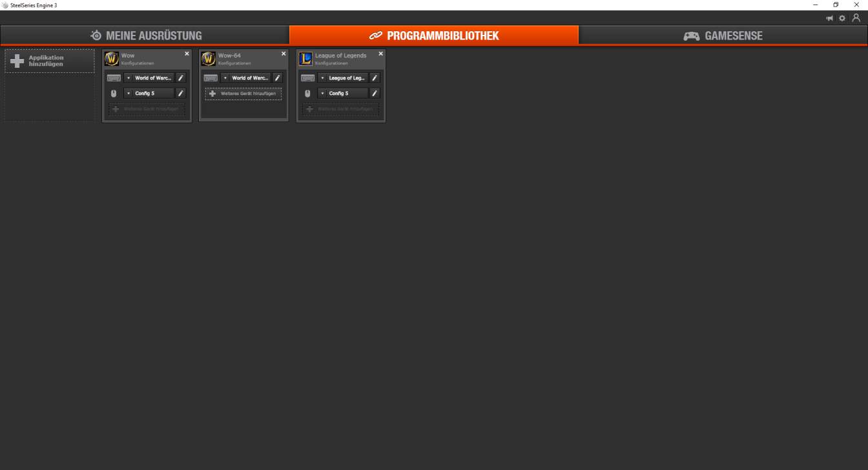Edit League of Legends keyboard config with the pencil
Viewport: 868px width, 470px height.
375,78
